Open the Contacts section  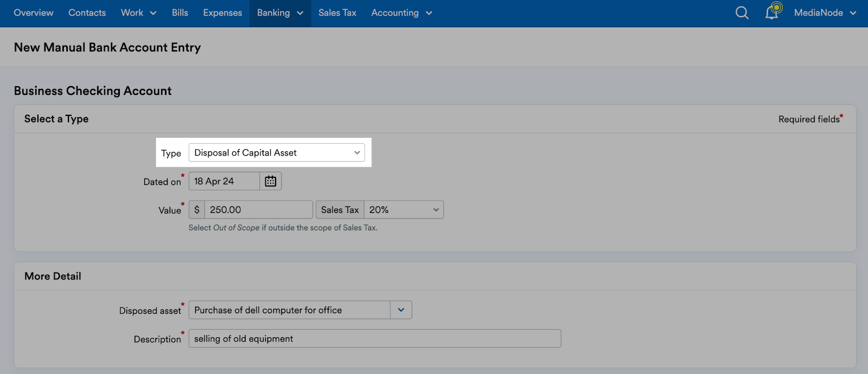click(x=87, y=12)
